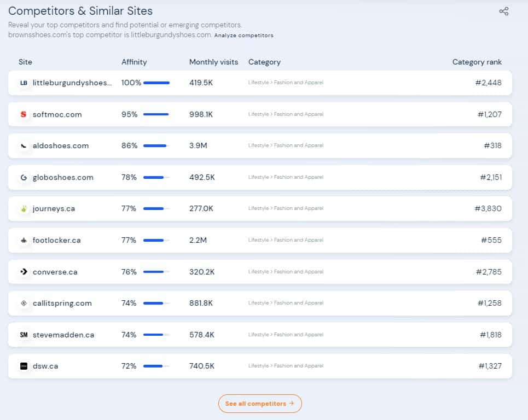Click the 100% affinity bar for littleburgundyshoes
This screenshot has height=420, width=528.
(x=156, y=83)
